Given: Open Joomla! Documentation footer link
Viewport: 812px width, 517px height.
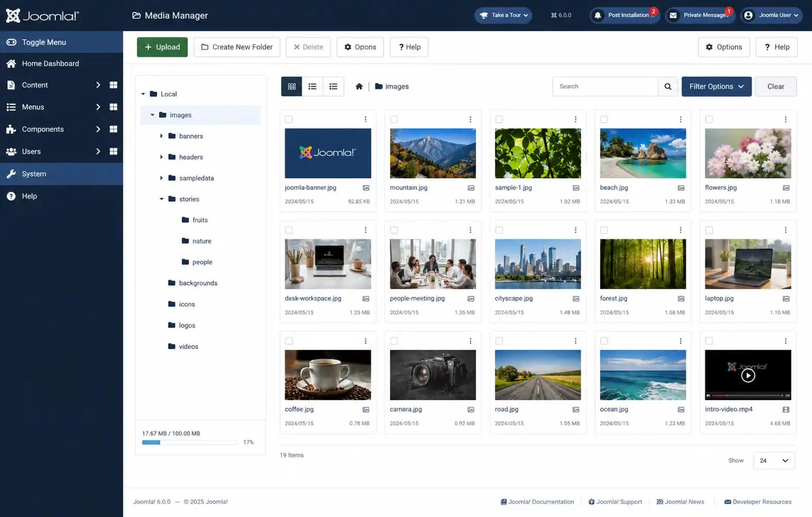Looking at the screenshot, I should (537, 502).
